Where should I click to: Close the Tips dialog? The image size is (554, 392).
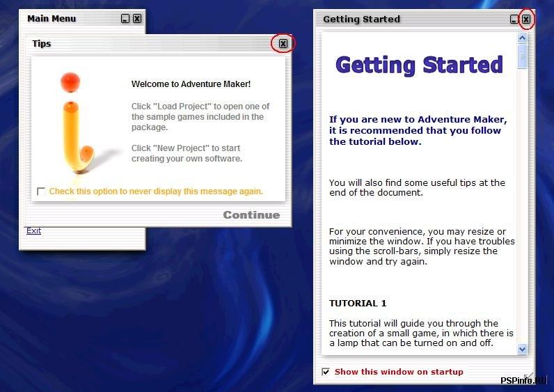click(x=283, y=44)
